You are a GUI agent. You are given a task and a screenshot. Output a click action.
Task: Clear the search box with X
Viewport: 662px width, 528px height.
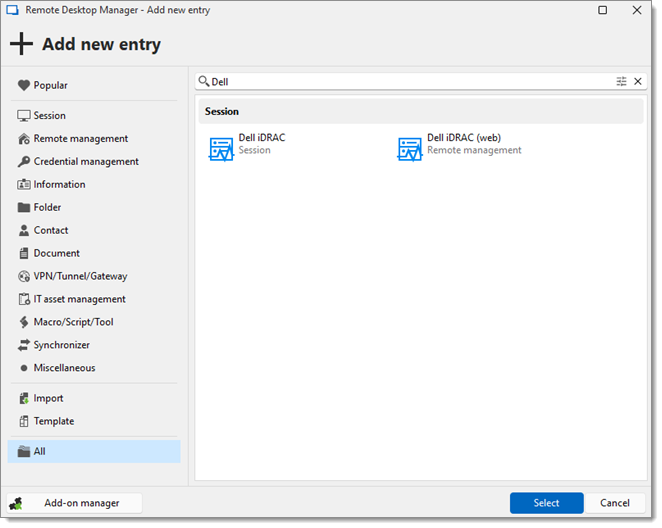tap(638, 81)
